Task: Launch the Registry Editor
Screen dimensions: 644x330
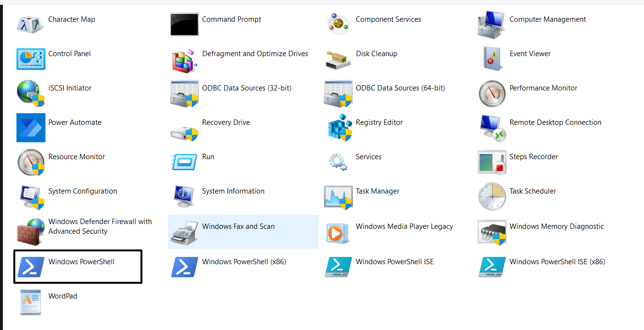Action: tap(379, 122)
